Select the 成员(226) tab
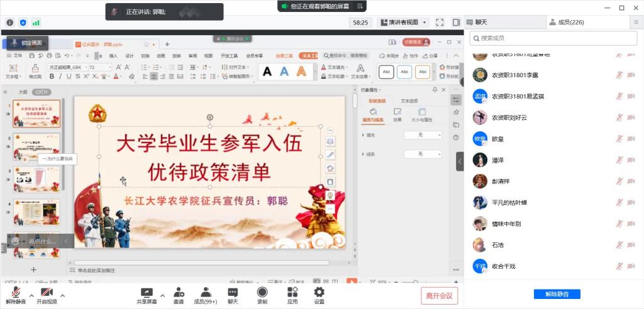Screen dimensions: 644x309 [x=567, y=22]
